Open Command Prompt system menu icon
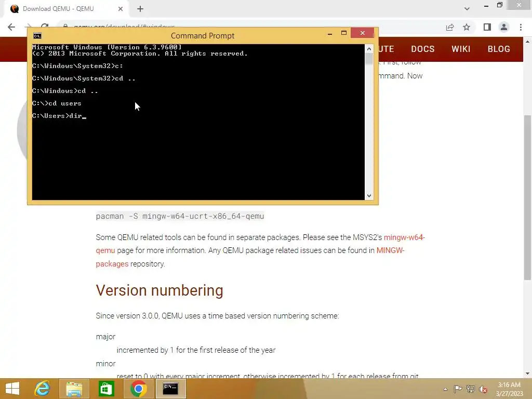532x399 pixels. (37, 36)
